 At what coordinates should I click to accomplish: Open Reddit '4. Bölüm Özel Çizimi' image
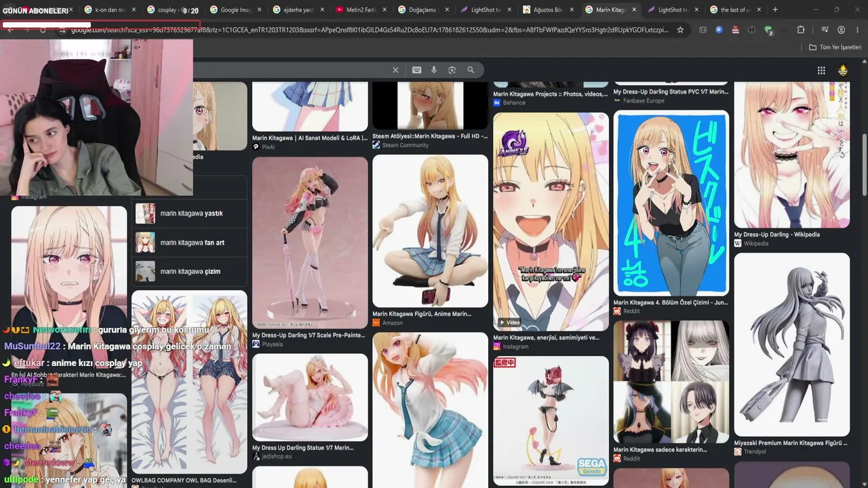(671, 203)
